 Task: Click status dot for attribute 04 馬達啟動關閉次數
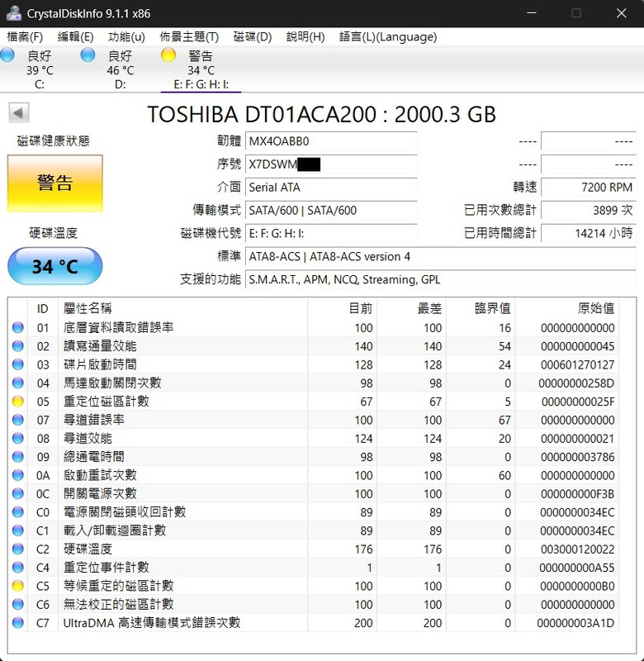tap(17, 383)
